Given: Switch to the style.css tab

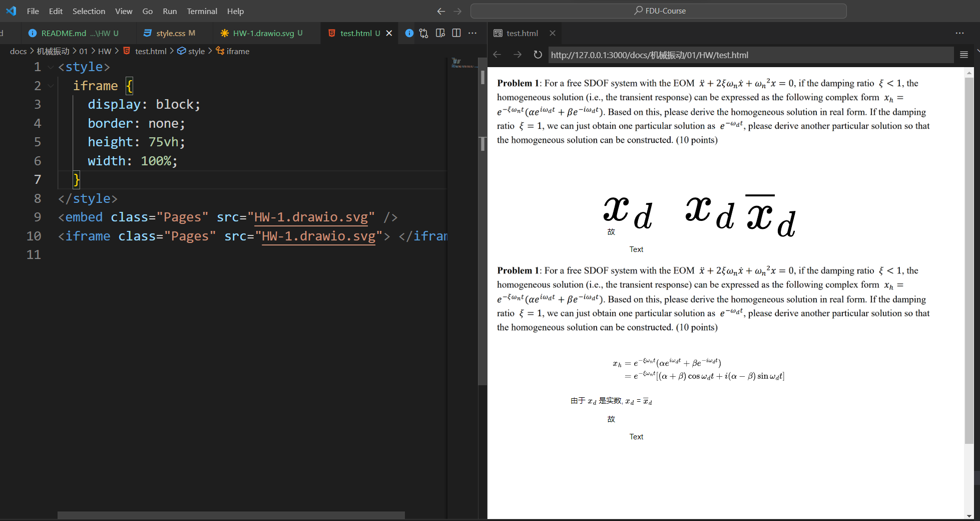Looking at the screenshot, I should [173, 33].
